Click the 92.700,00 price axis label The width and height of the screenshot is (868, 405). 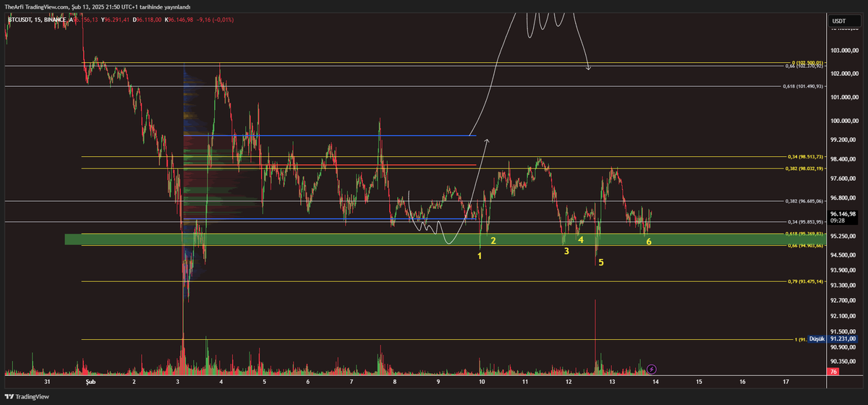click(843, 299)
